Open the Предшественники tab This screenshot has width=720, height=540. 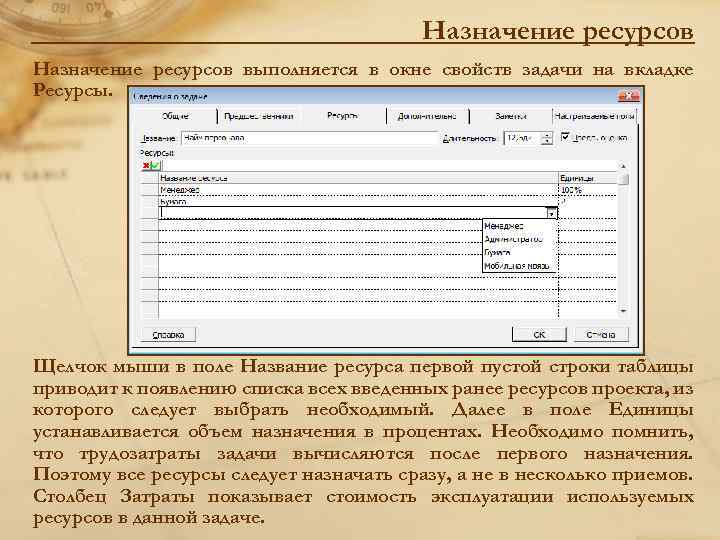coord(259,116)
